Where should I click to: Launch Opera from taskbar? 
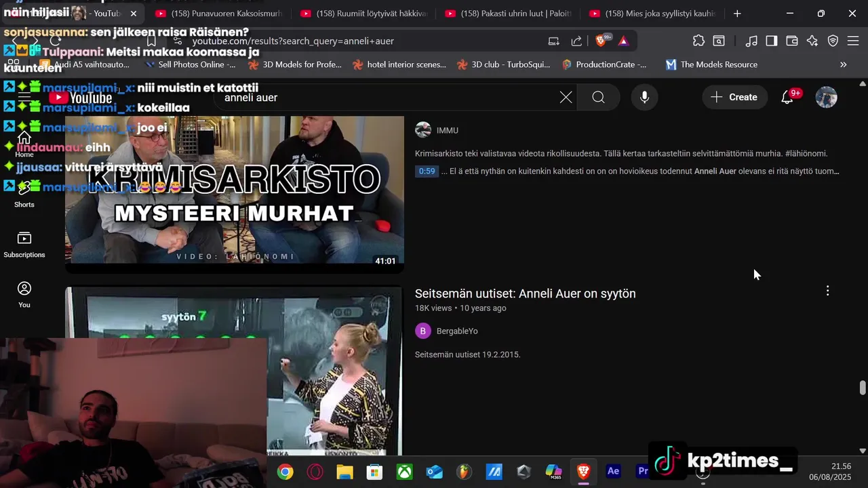click(315, 471)
